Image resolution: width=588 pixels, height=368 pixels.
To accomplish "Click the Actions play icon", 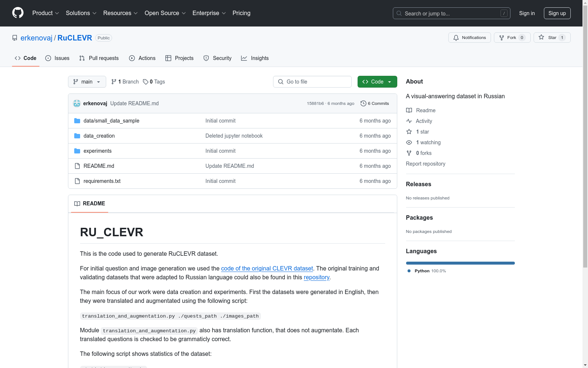I will pos(132,58).
